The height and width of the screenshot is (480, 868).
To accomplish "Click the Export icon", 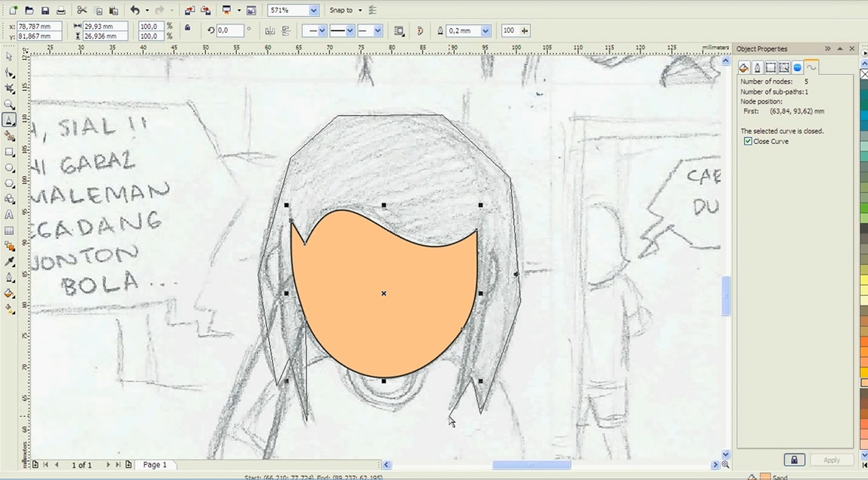I will tap(205, 10).
